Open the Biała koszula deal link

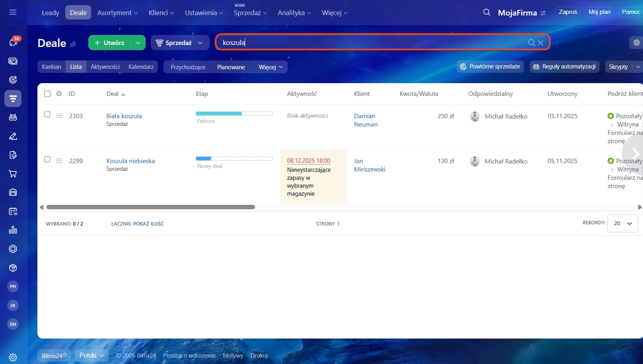(124, 116)
